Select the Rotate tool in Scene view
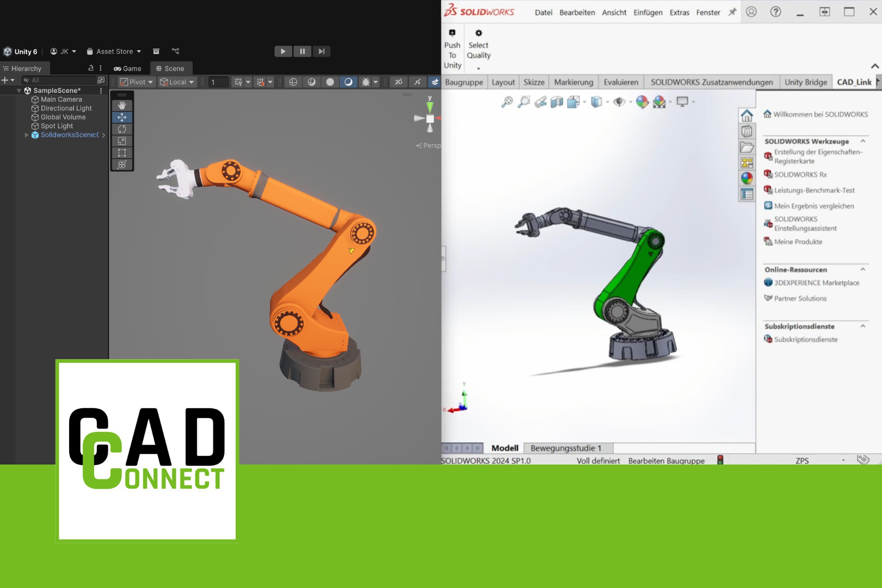The height and width of the screenshot is (588, 882). (122, 129)
